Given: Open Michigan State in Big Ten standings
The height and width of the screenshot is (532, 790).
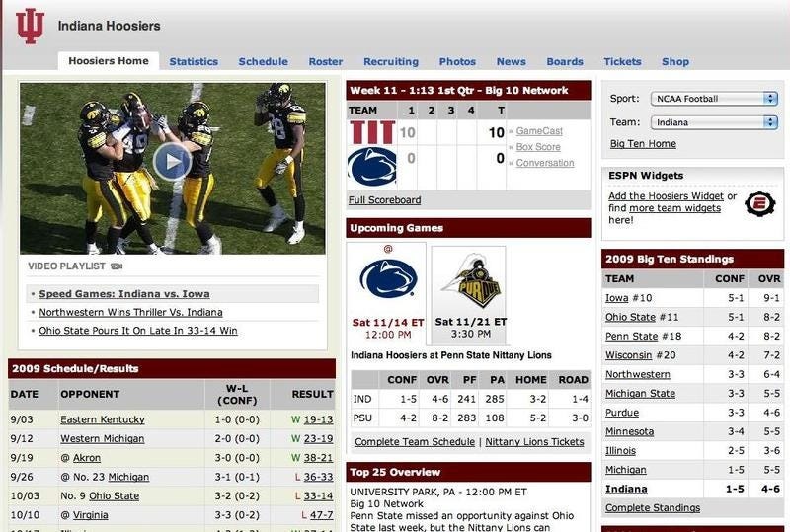Looking at the screenshot, I should click(640, 394).
